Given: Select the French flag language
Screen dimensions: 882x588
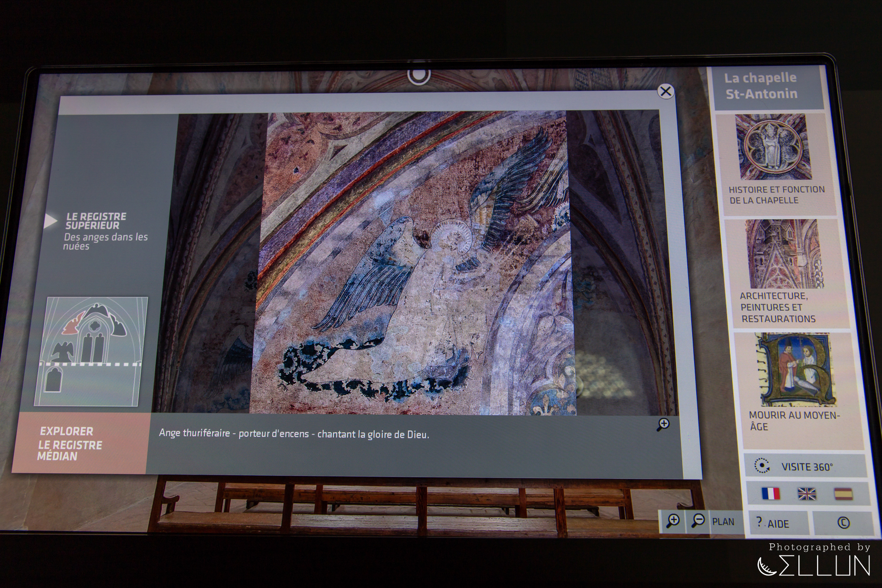Looking at the screenshot, I should pos(770,493).
